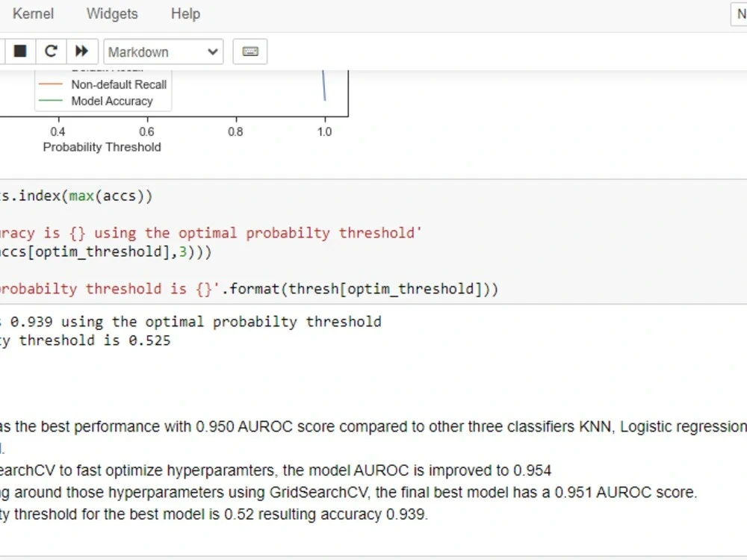Interrupt the kernel with the stop icon
The image size is (747, 560).
[20, 51]
